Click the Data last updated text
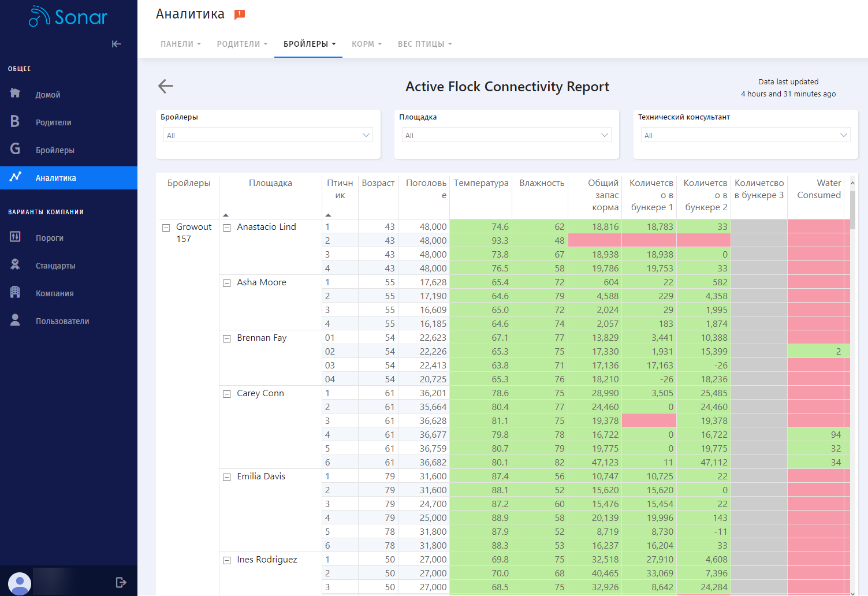The height and width of the screenshot is (596, 868). pyautogui.click(x=788, y=82)
